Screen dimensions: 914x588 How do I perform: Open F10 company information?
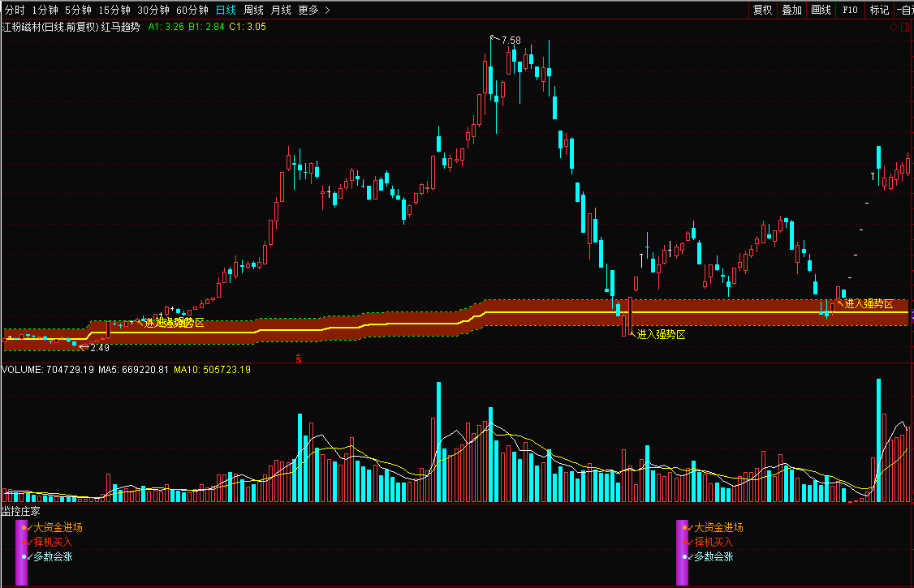[850, 10]
